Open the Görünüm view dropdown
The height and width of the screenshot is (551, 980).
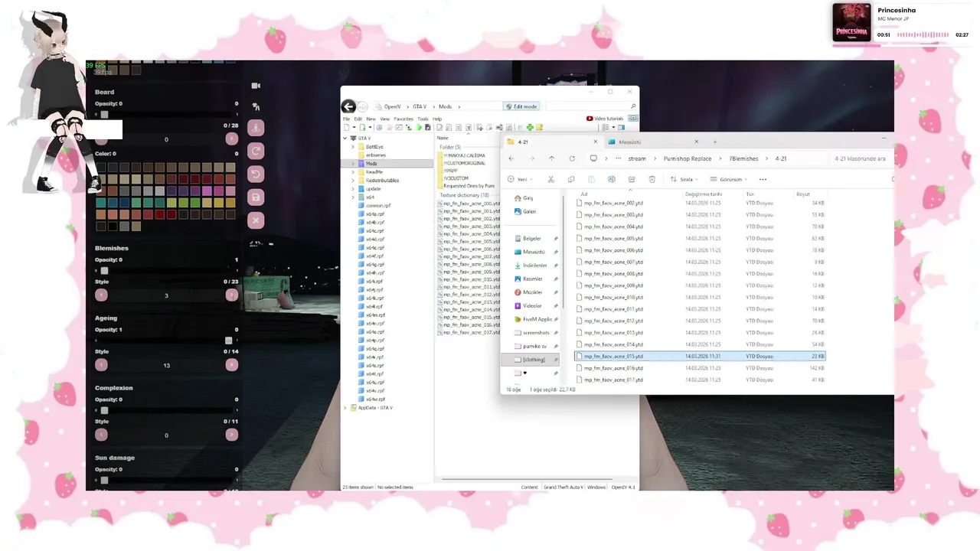729,179
